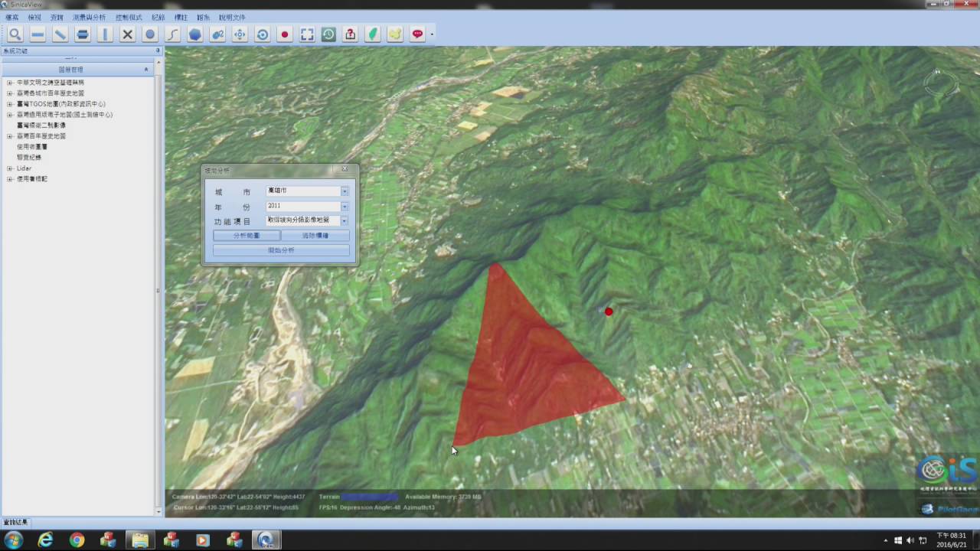Screen dimensions: 980x551
Task: Click the right button beside 分析範圍
Action: [315, 236]
